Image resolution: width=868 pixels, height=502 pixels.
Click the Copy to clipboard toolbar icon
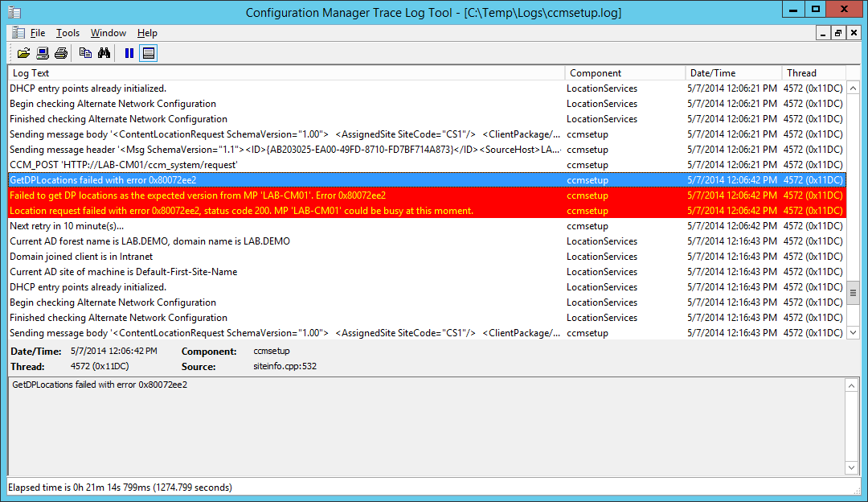(85, 53)
